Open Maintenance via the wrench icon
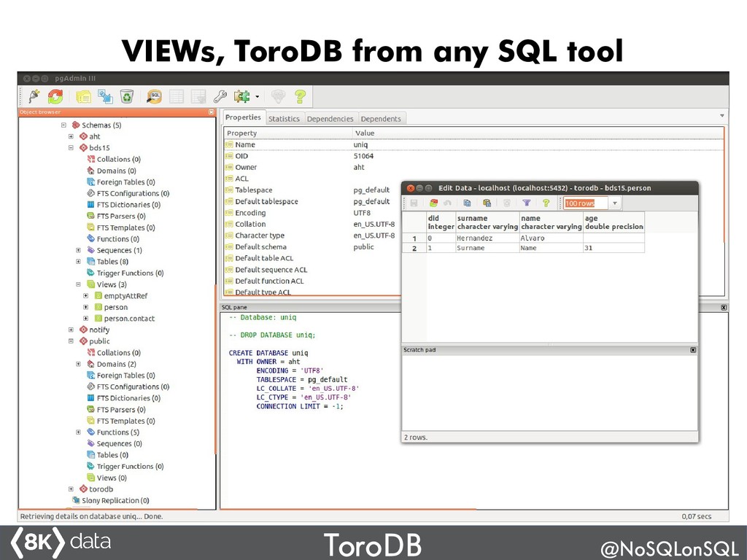 (220, 97)
